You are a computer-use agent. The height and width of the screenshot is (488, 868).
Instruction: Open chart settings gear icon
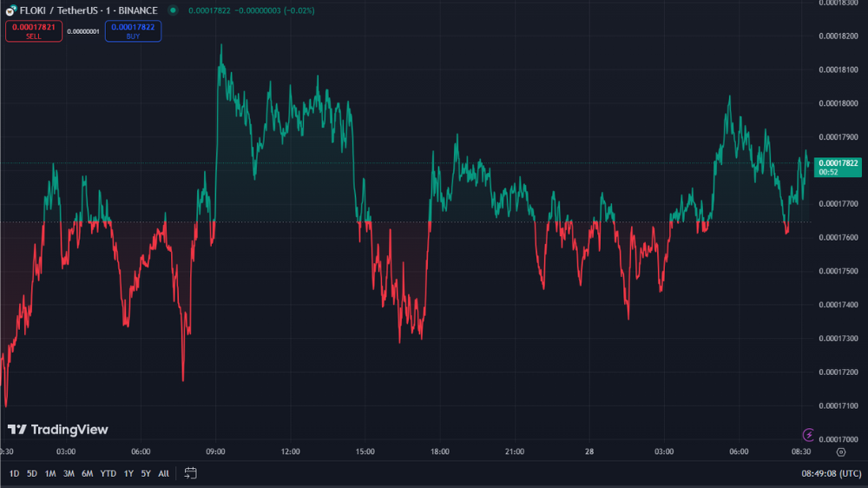[841, 452]
